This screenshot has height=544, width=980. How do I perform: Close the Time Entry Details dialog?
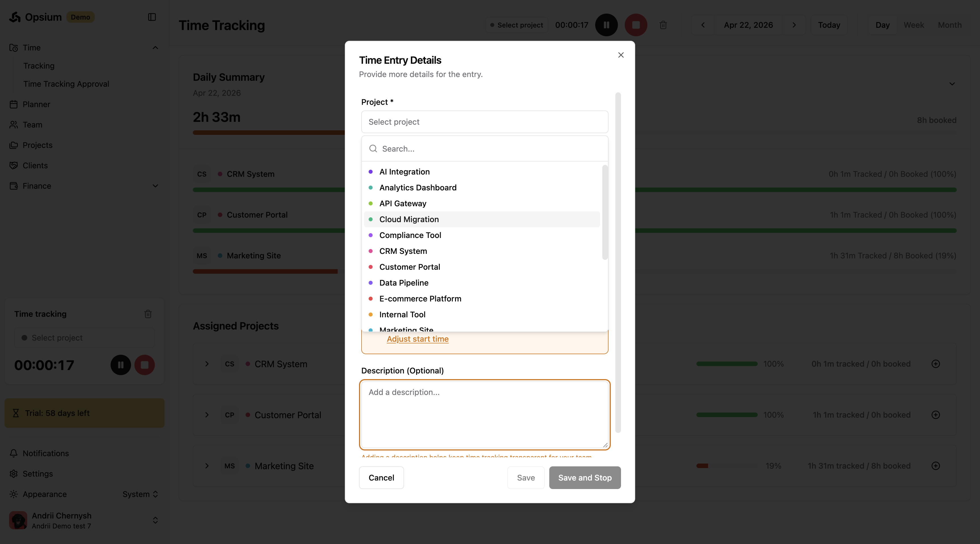coord(621,55)
